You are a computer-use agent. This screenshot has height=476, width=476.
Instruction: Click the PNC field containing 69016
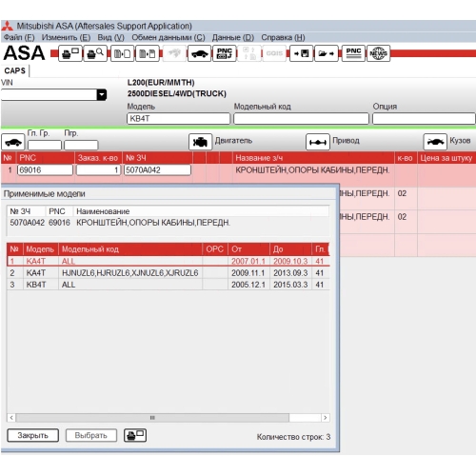coord(45,169)
